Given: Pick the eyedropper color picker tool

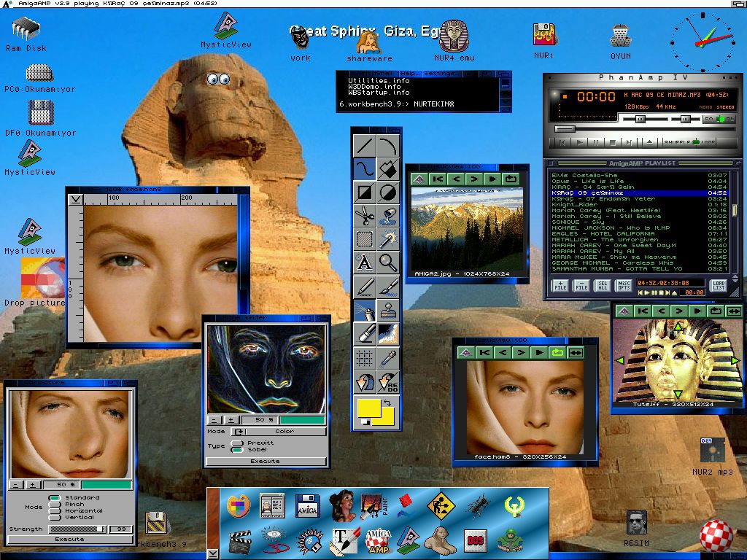Looking at the screenshot, I should pos(388,358).
